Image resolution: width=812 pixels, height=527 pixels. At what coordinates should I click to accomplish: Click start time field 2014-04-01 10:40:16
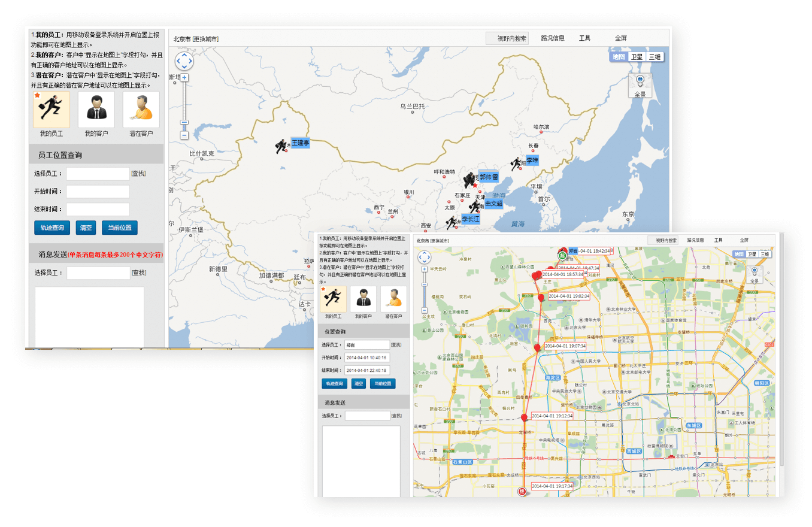coord(367,358)
